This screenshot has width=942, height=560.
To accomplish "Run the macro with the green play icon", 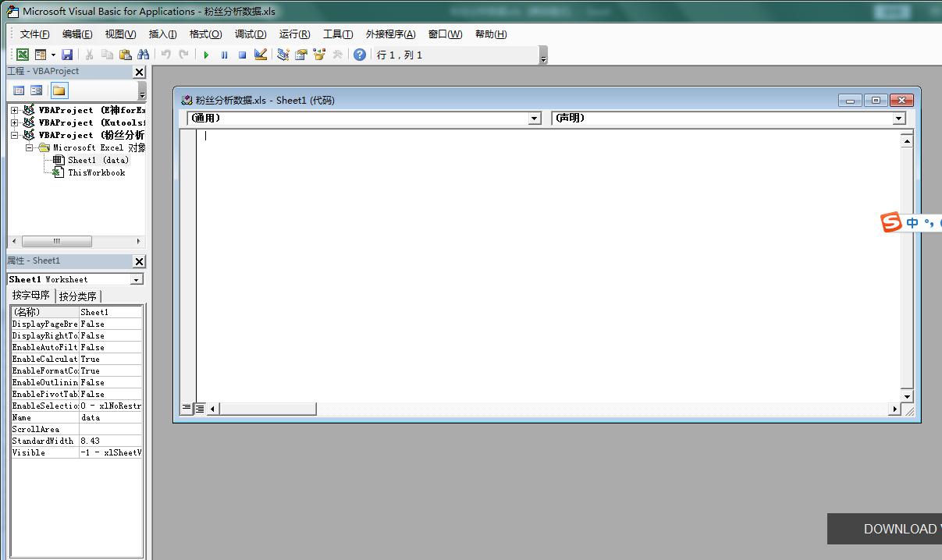I will coord(206,55).
